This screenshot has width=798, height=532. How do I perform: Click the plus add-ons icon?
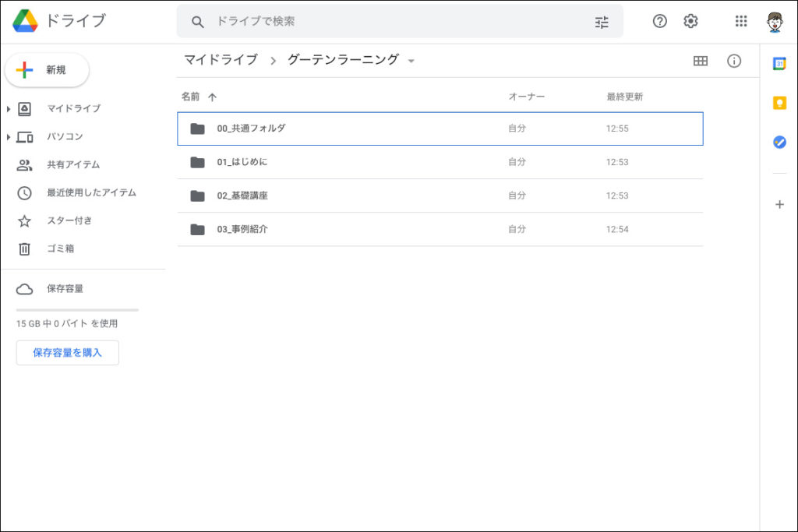point(779,205)
